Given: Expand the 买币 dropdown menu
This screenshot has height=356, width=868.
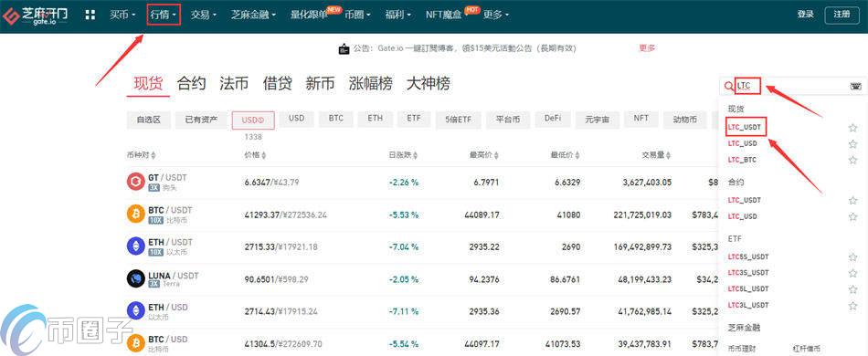Looking at the screenshot, I should click(x=123, y=16).
